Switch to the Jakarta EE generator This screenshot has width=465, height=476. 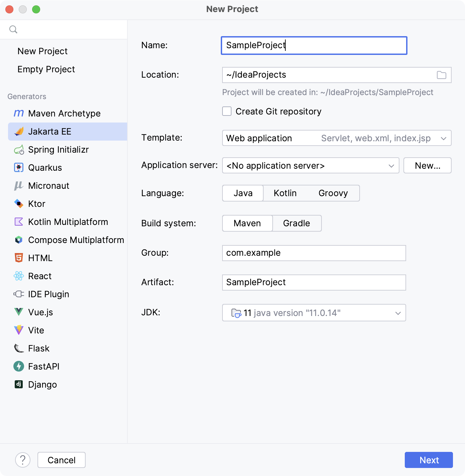pos(50,131)
